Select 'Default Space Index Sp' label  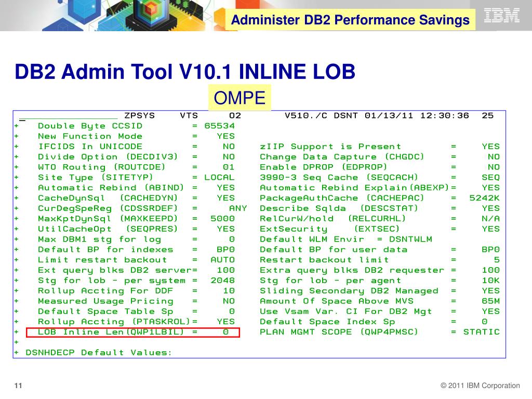pos(327,322)
